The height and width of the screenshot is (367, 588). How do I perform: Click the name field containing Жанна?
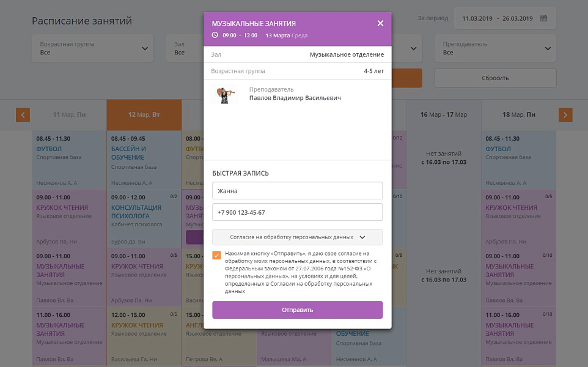click(x=298, y=191)
